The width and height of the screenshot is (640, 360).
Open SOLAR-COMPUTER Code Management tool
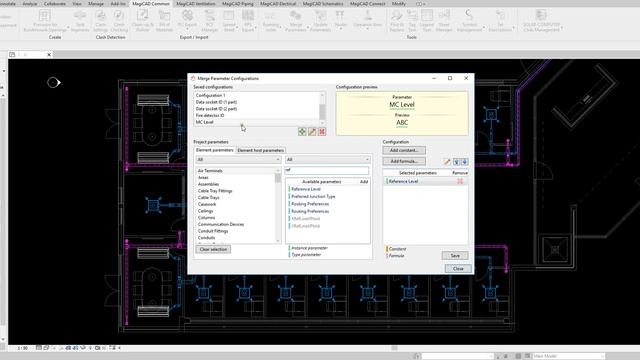541,20
